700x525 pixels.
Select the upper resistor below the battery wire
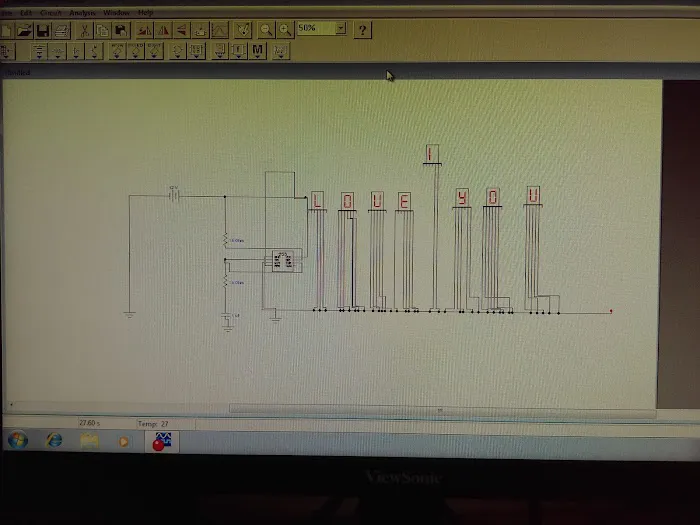[225, 241]
